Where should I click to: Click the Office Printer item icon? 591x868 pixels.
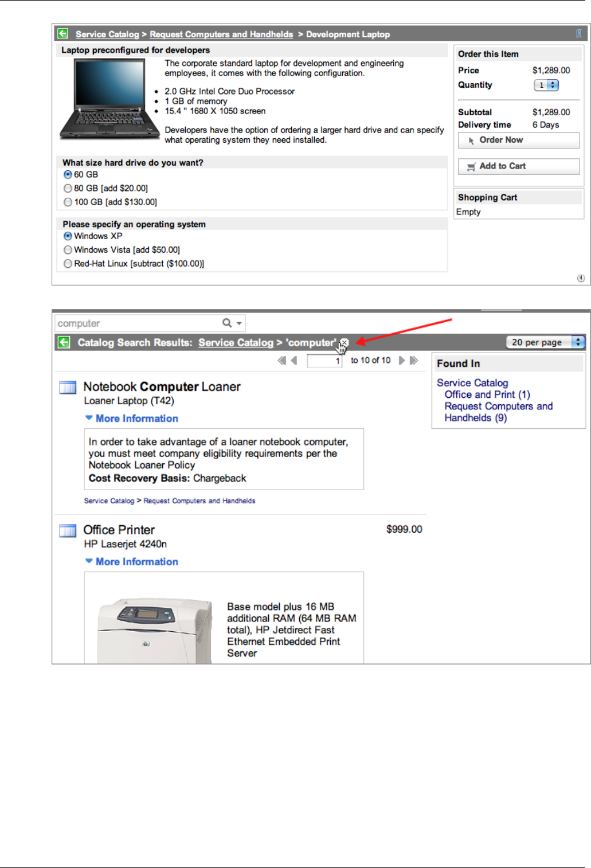coord(68,531)
